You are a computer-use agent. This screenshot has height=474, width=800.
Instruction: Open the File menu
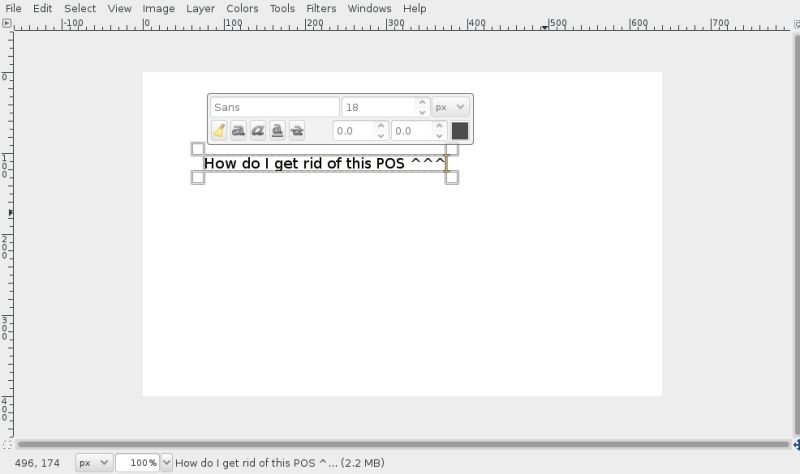[x=13, y=8]
